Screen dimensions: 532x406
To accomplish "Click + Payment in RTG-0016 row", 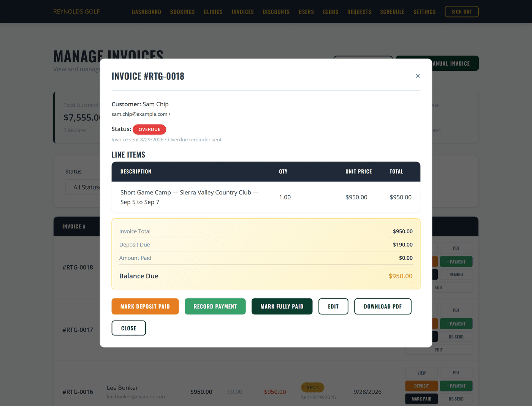I will (456, 386).
